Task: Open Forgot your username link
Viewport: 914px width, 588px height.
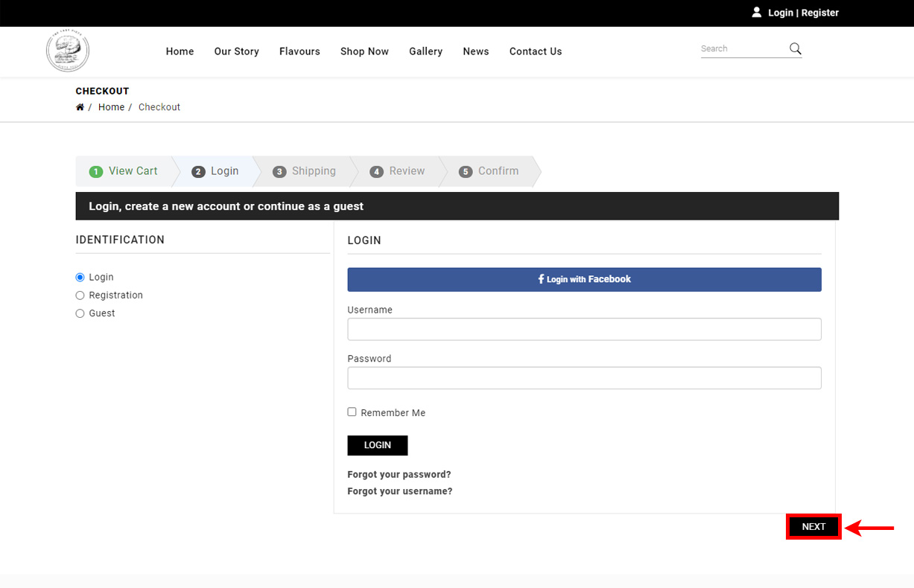Action: [x=400, y=491]
